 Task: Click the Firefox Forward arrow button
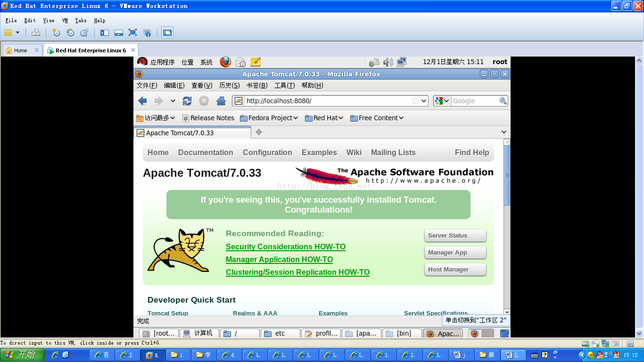[x=159, y=101]
